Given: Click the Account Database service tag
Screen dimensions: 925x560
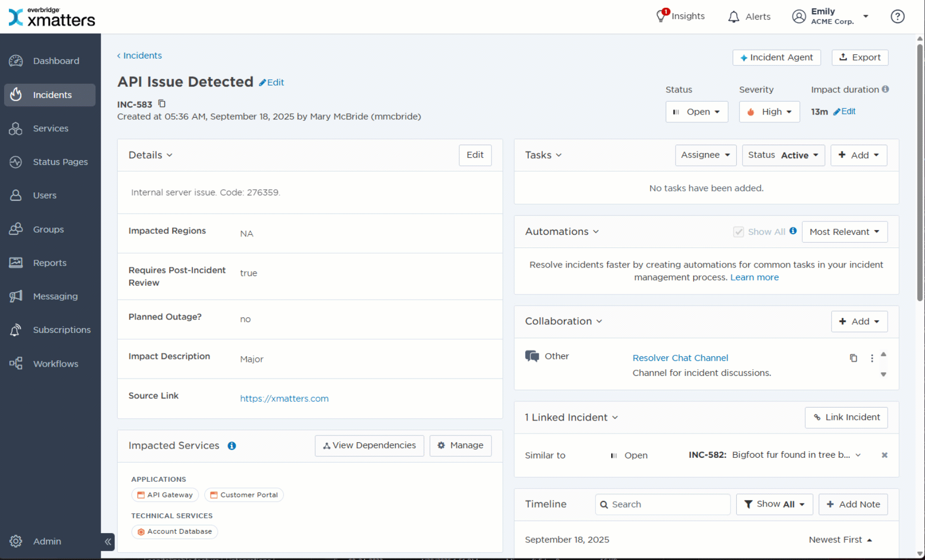Looking at the screenshot, I should [175, 531].
